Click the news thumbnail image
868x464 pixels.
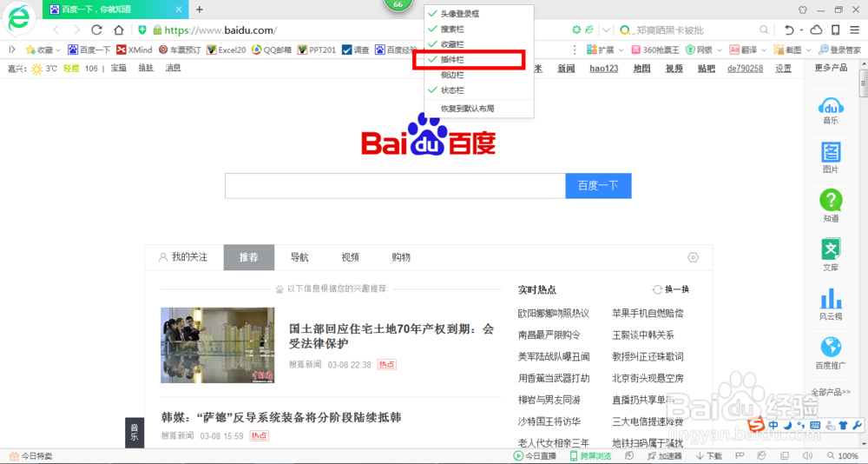218,345
